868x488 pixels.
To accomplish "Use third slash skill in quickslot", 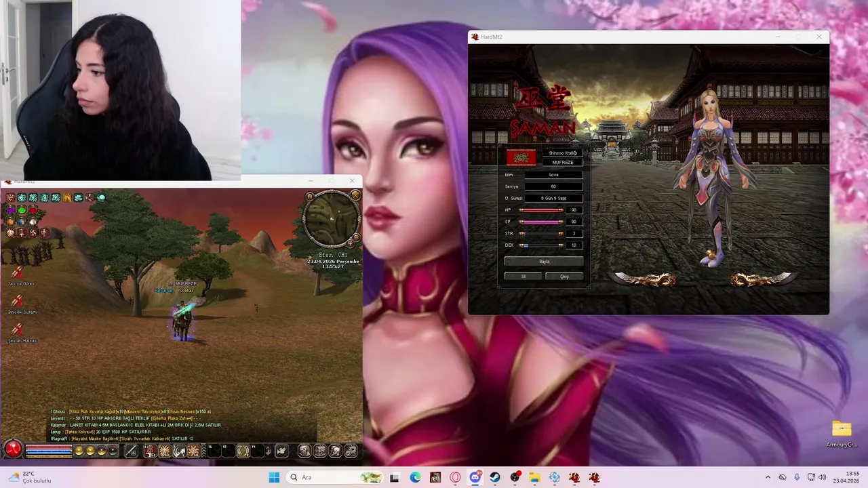I will click(180, 451).
